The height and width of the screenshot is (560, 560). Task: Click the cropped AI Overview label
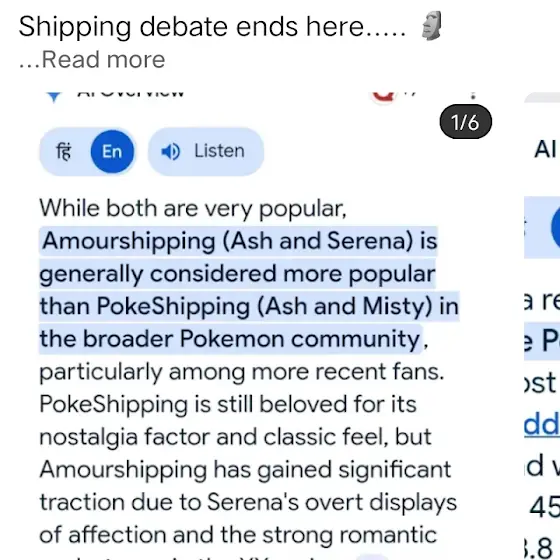click(x=131, y=94)
